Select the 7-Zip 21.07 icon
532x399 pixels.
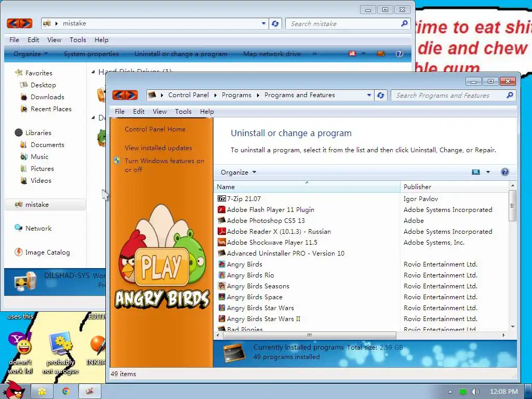[221, 199]
